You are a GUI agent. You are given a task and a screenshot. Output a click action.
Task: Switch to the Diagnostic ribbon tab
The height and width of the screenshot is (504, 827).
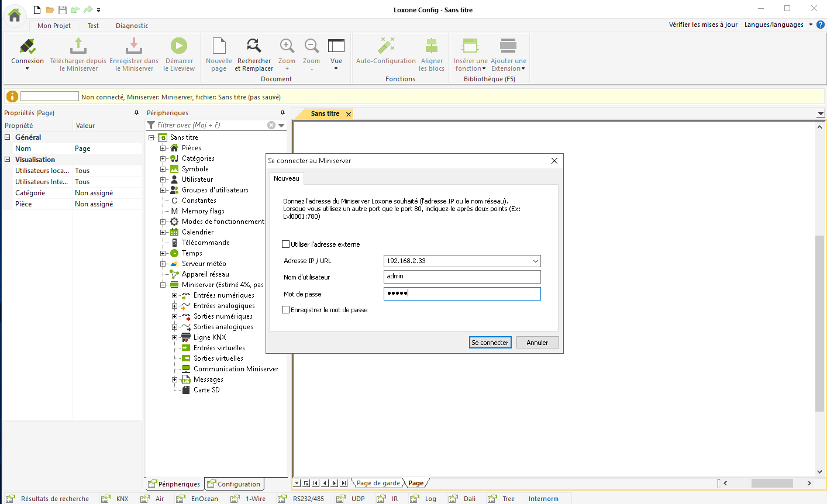click(x=132, y=26)
